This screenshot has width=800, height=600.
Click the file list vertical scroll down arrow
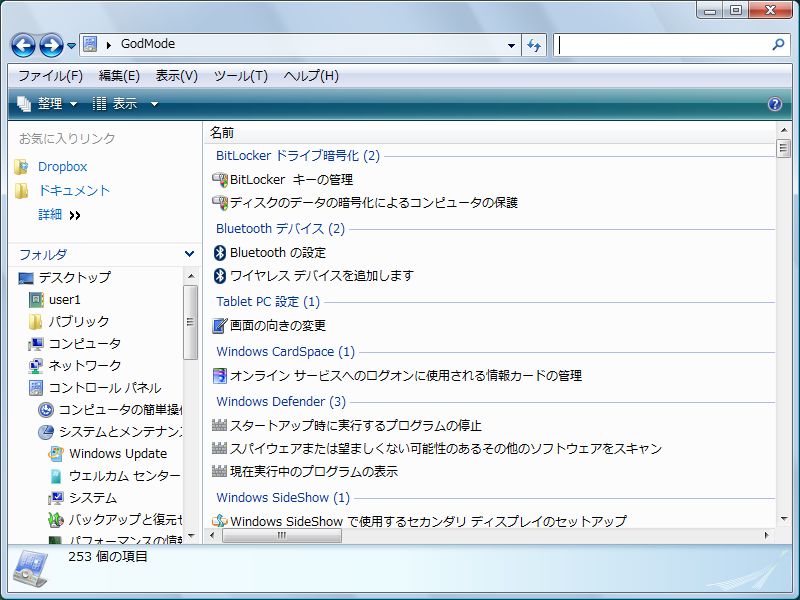tap(784, 519)
